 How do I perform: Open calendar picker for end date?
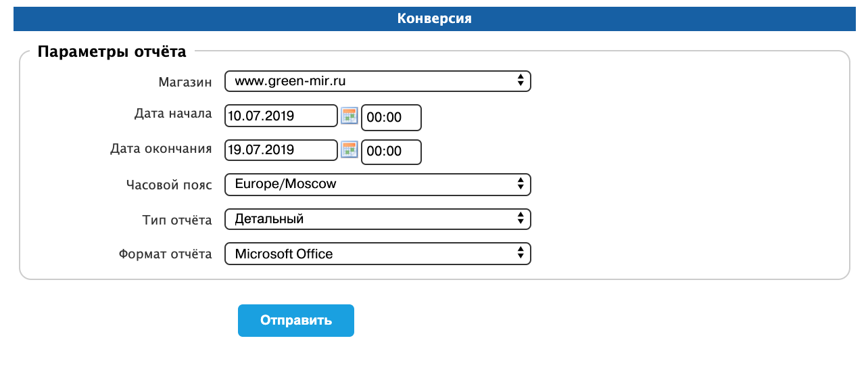pyautogui.click(x=349, y=149)
